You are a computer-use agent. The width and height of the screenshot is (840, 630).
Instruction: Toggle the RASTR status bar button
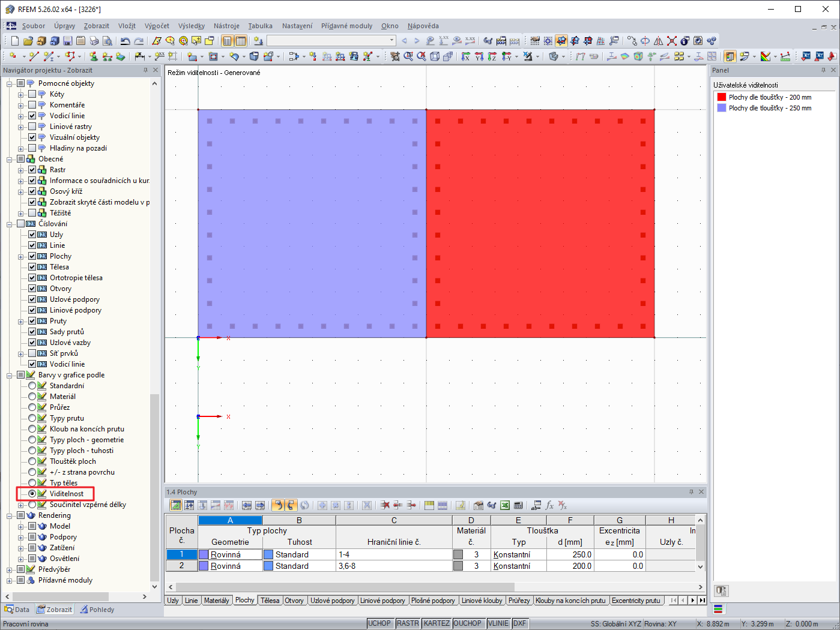408,623
